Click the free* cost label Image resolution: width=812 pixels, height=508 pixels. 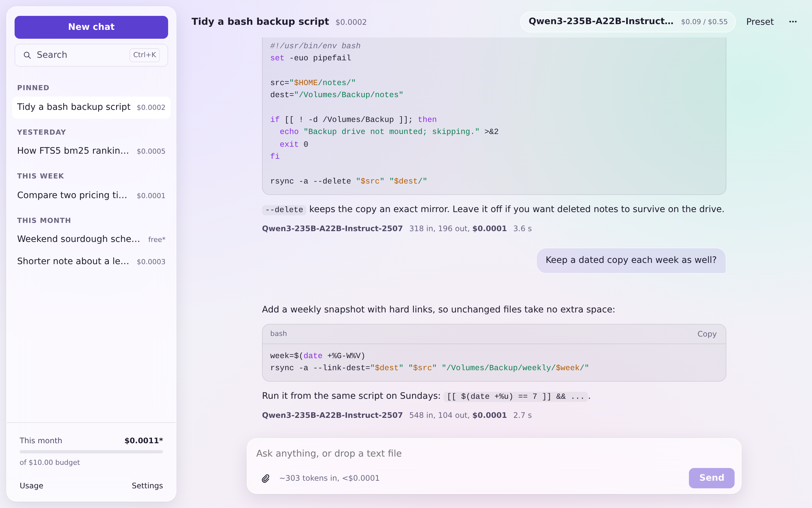(157, 239)
